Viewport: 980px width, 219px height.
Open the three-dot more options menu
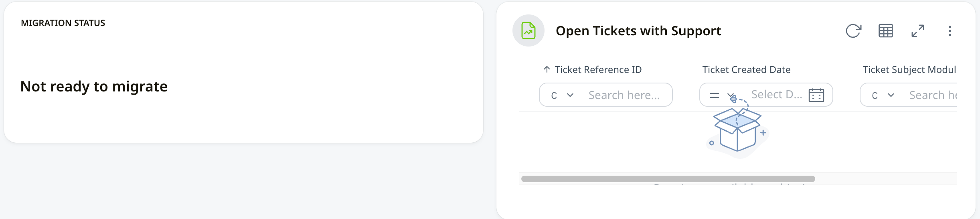tap(950, 31)
